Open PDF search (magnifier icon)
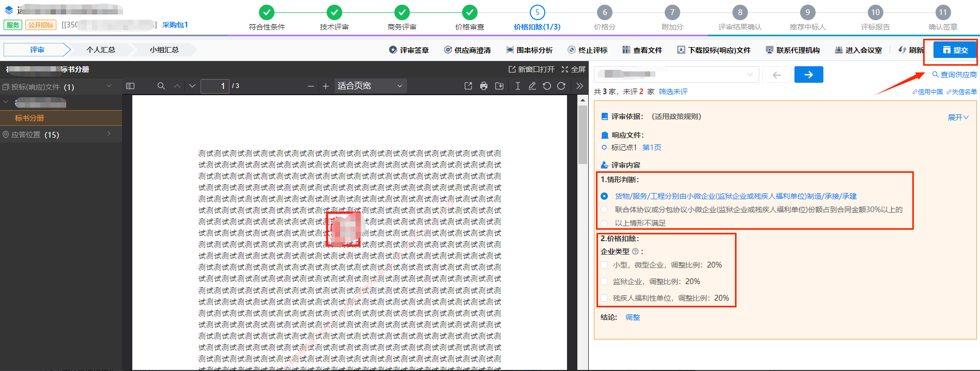Viewport: 980px width, 371px height. point(161,86)
